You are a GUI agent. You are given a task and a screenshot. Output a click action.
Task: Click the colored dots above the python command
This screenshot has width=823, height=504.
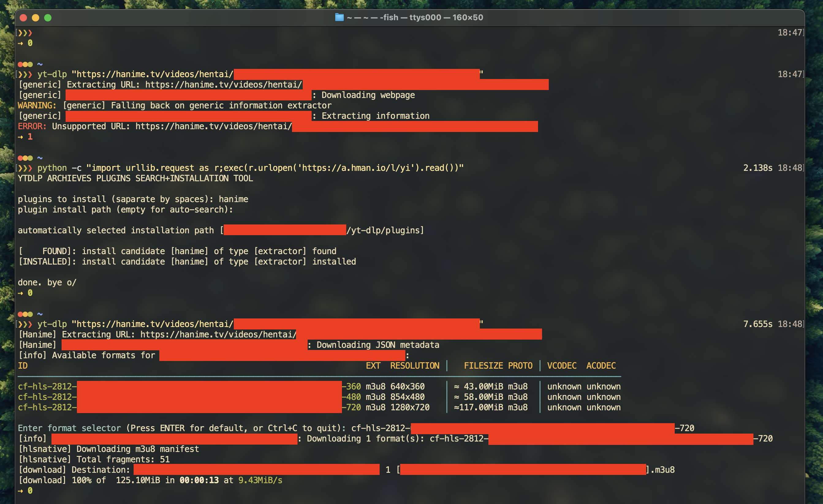[25, 158]
